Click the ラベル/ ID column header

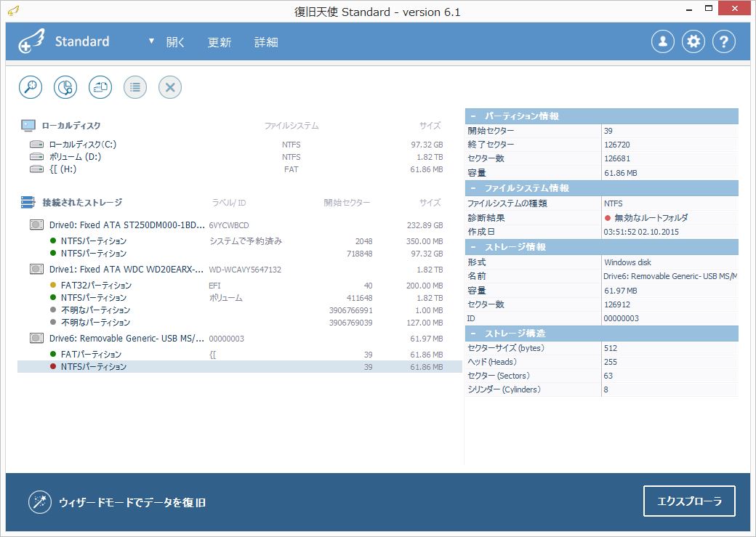point(229,203)
